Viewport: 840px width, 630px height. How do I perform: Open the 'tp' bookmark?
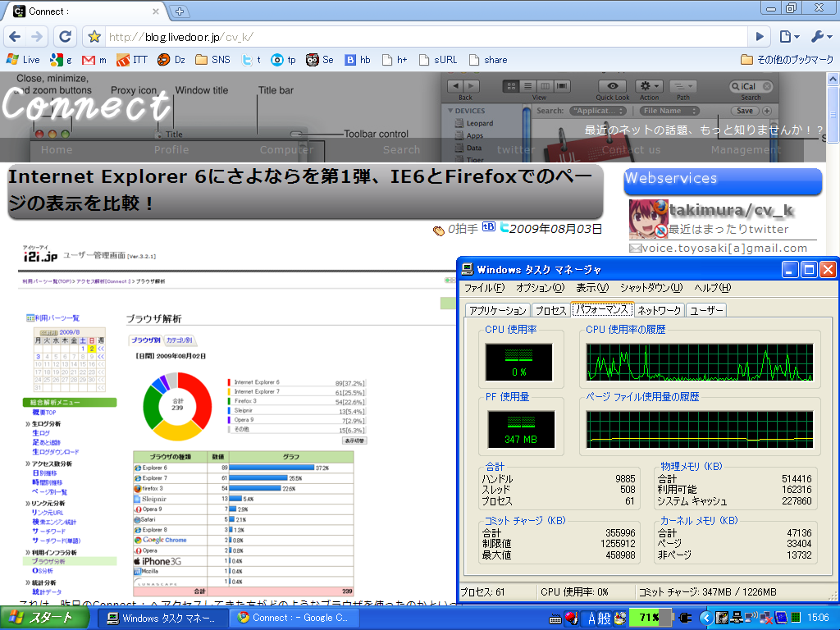pyautogui.click(x=283, y=59)
